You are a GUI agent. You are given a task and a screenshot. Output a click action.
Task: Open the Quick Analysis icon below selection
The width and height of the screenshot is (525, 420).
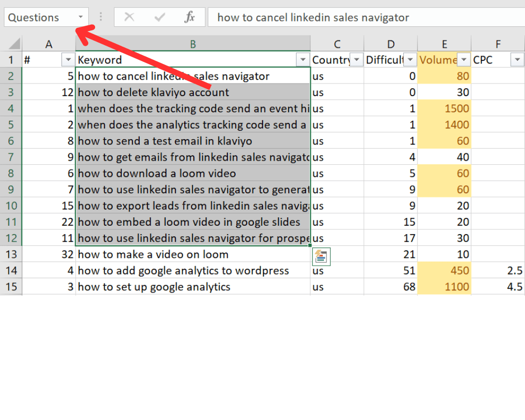pos(321,257)
